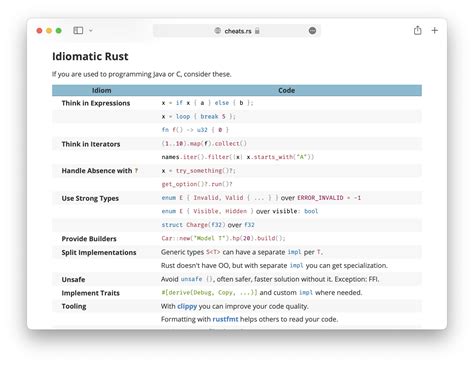The image size is (474, 365).
Task: Focus the cheats.rs address field
Action: [237, 31]
